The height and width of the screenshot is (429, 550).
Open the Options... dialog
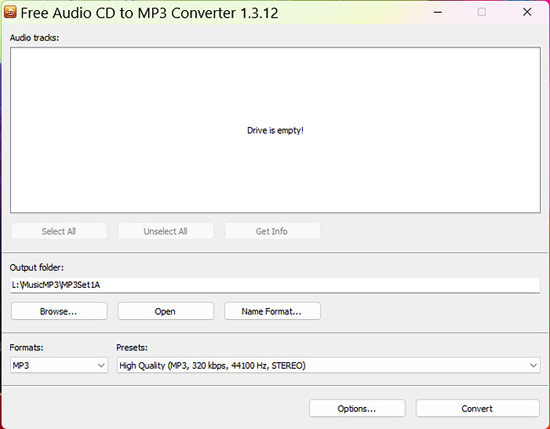357,408
